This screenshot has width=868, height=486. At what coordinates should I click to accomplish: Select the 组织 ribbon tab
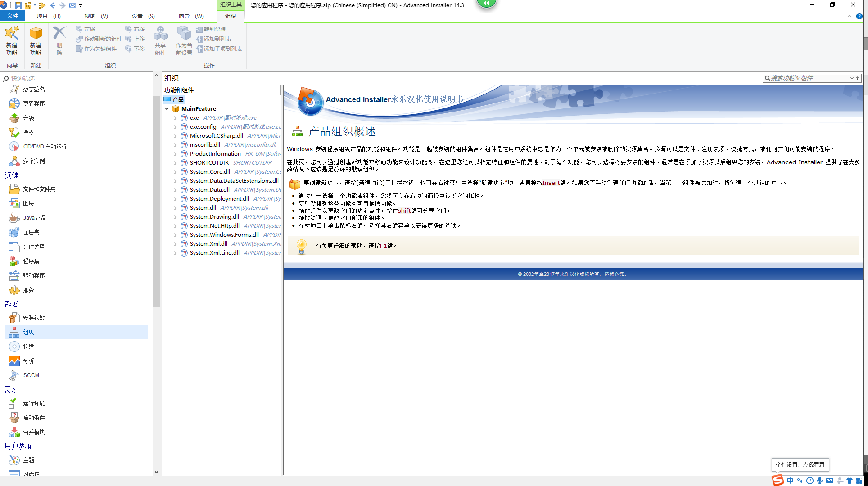(231, 16)
